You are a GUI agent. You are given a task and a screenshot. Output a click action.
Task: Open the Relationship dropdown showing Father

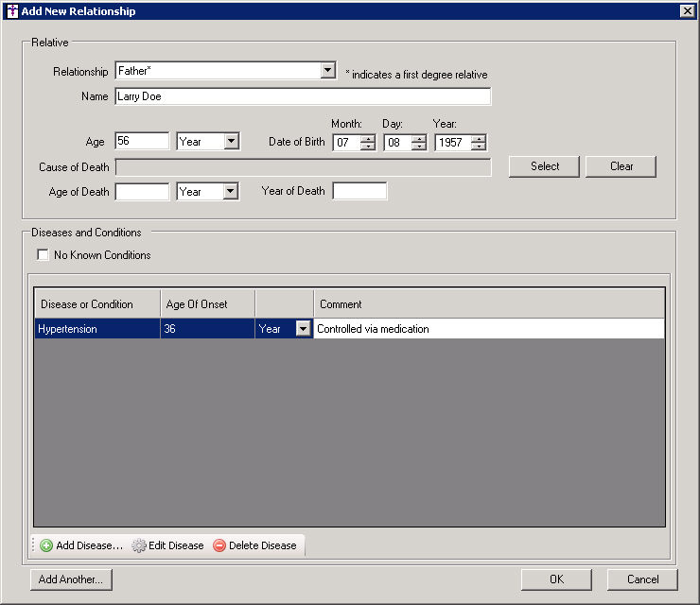(x=327, y=71)
